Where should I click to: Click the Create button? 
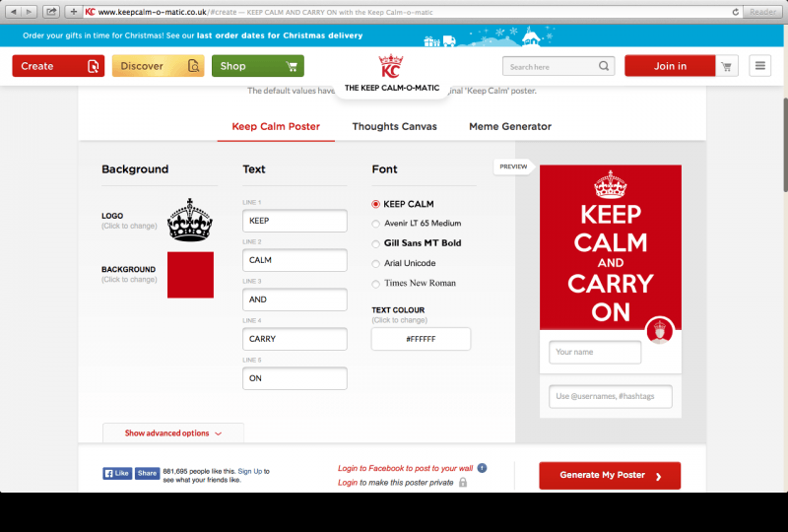58,66
